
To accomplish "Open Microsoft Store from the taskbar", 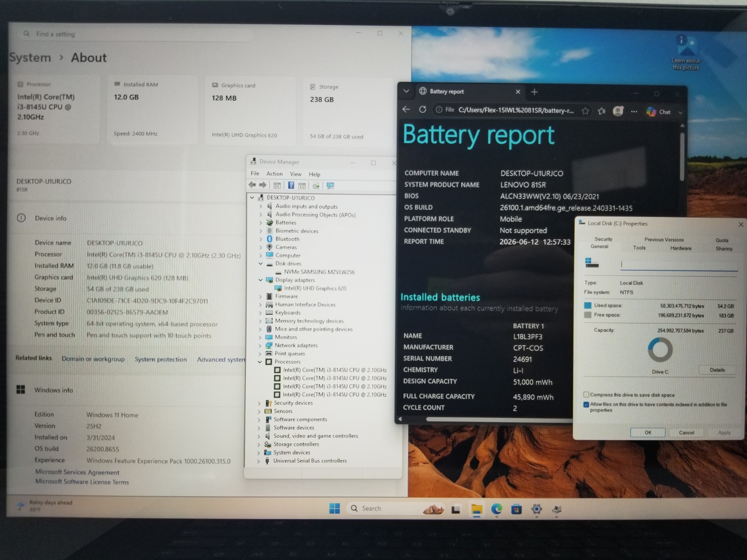I will 516,509.
